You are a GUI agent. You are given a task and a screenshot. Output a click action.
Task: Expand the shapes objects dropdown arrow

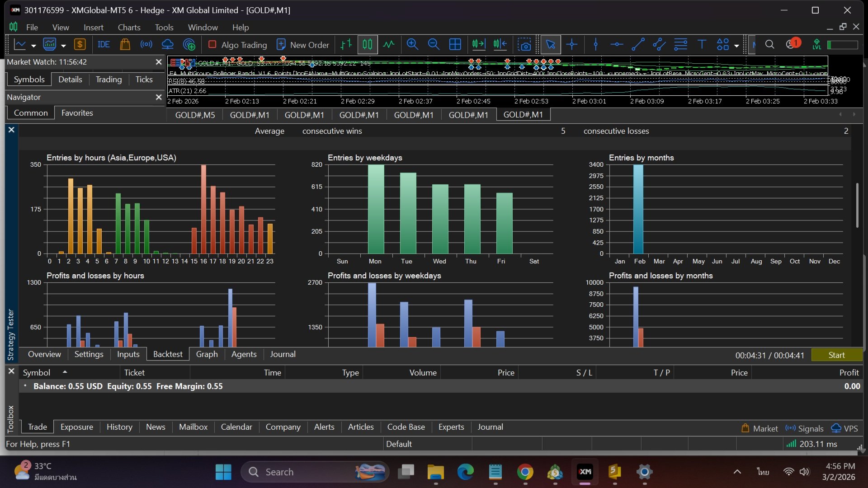(736, 46)
